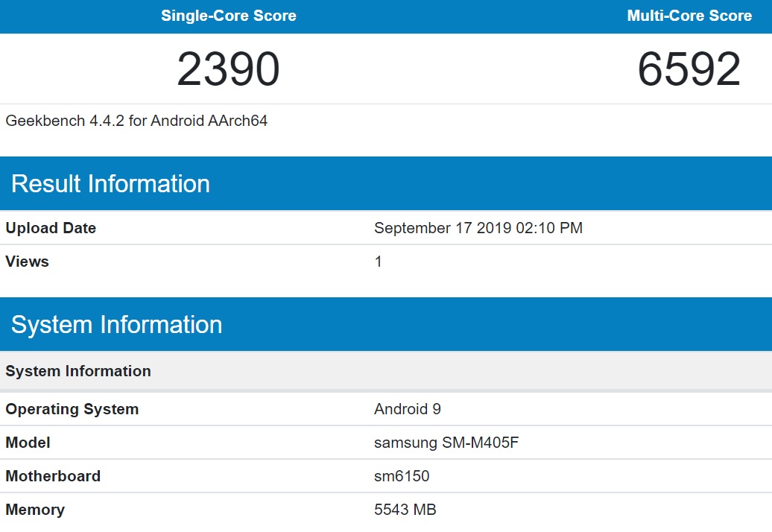
Task: Click the Multi-Core Score header
Action: [x=688, y=16]
